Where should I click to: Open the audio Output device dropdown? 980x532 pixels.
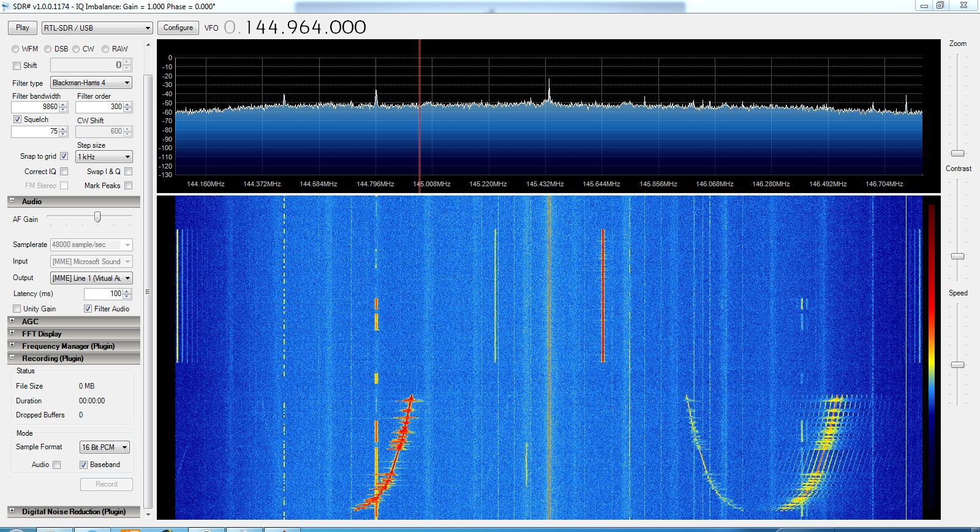point(91,278)
